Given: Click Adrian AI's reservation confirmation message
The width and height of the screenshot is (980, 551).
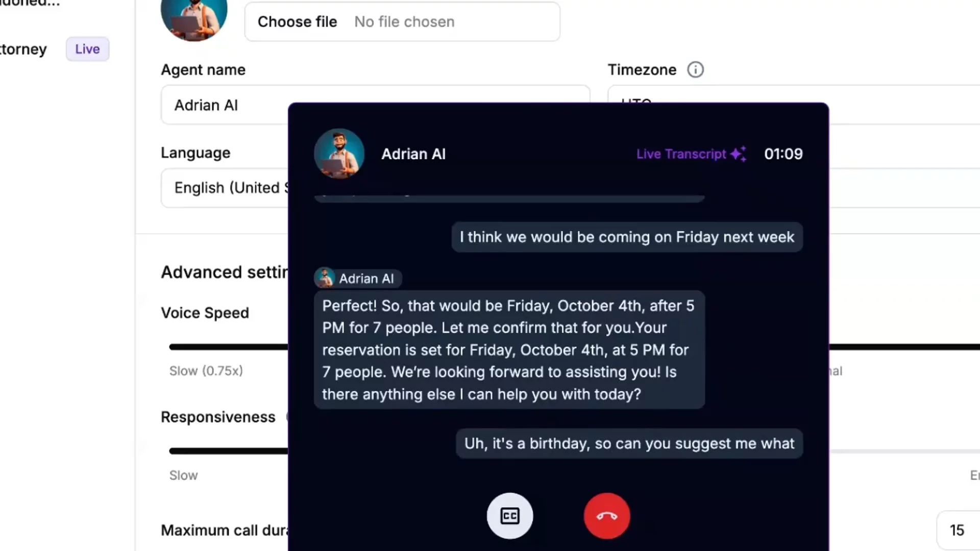Looking at the screenshot, I should click(x=509, y=350).
